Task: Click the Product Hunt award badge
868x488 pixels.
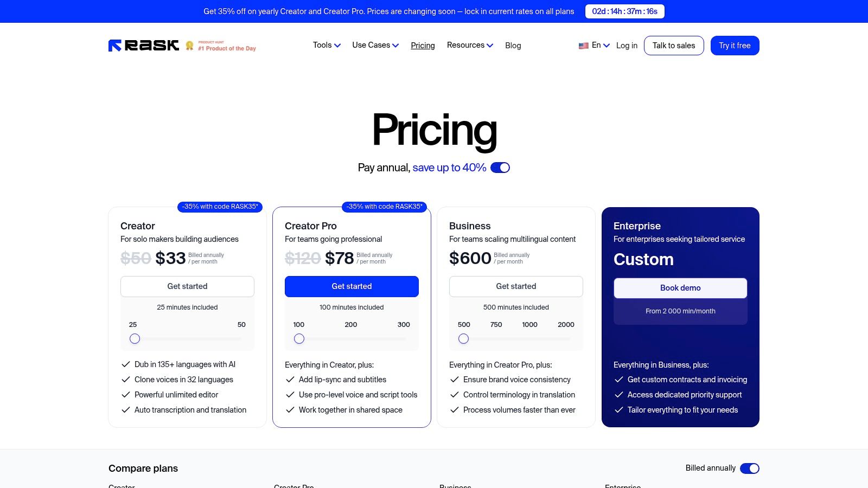Action: click(x=221, y=46)
